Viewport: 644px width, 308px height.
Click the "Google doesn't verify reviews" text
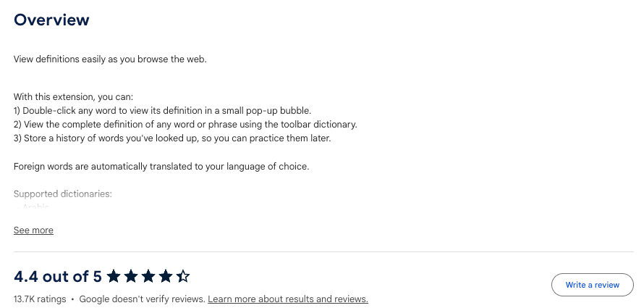142,299
